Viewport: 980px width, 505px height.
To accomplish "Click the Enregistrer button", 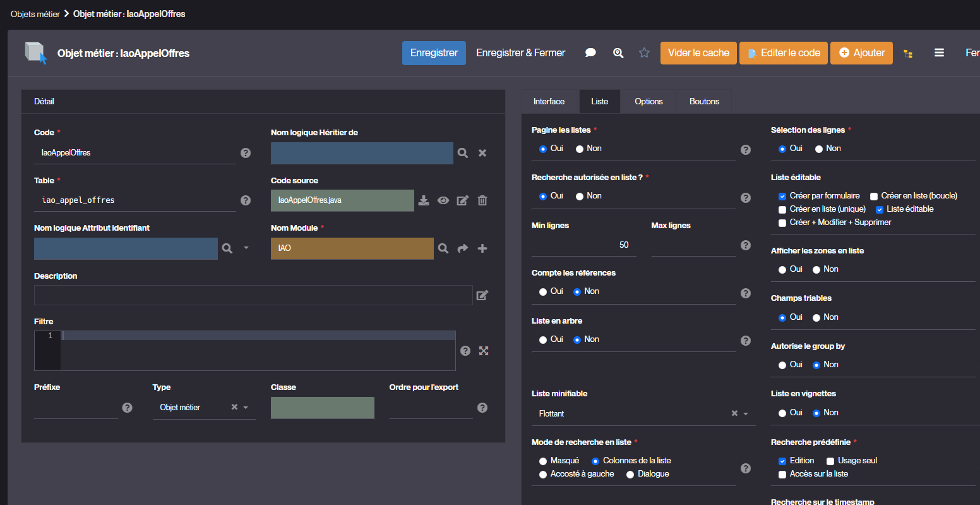I will click(434, 53).
